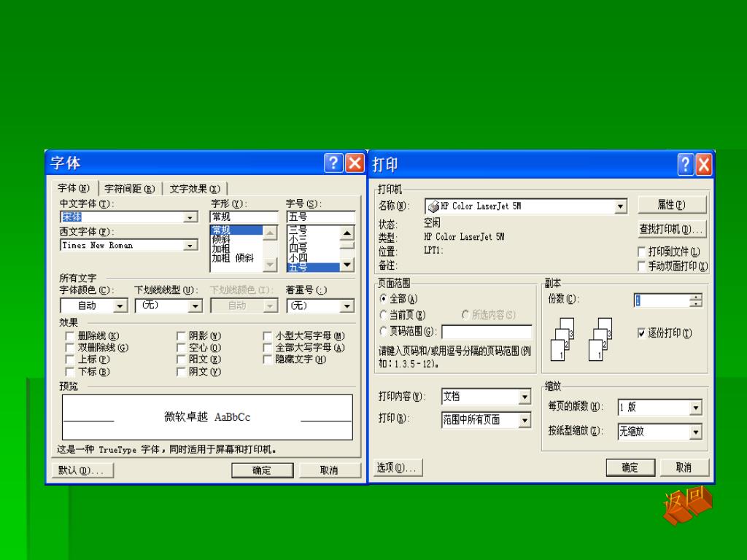Check the 阳文 checkbox

pos(181,359)
